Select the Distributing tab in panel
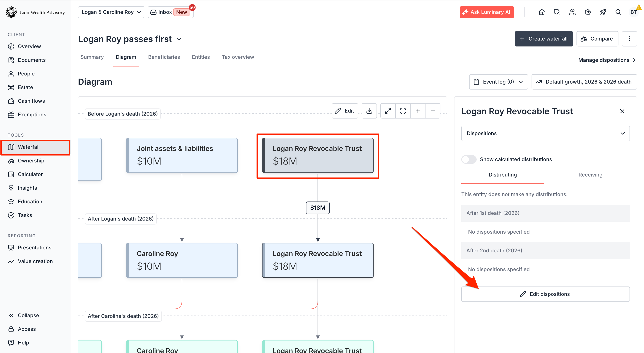Image resolution: width=644 pixels, height=353 pixels. (503, 175)
